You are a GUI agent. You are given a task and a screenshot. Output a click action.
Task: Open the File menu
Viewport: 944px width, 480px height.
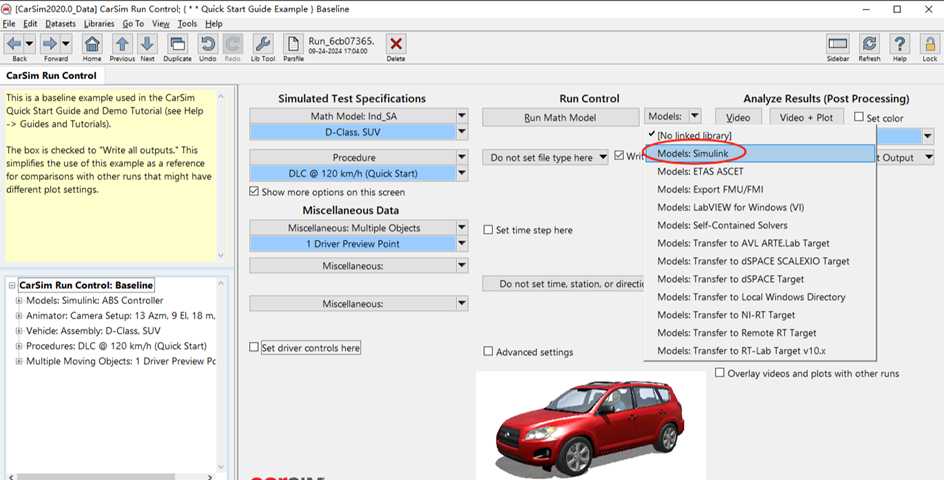tap(9, 23)
